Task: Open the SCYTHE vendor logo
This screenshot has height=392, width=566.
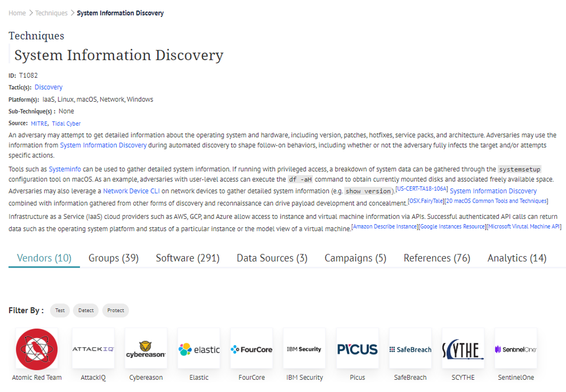Action: pyautogui.click(x=463, y=349)
